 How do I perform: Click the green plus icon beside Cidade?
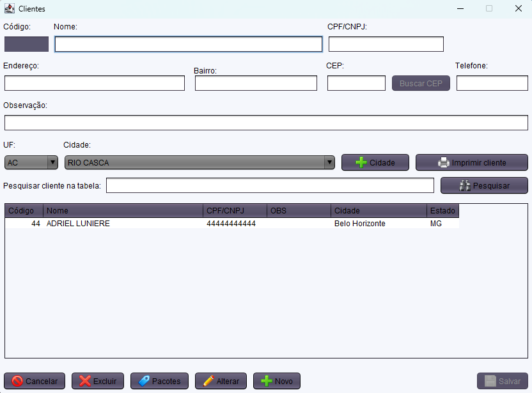coord(361,163)
